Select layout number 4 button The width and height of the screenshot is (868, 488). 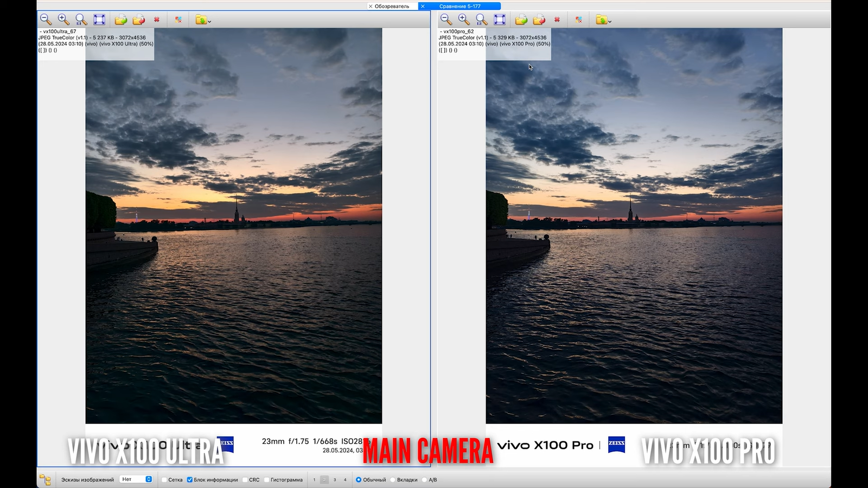pyautogui.click(x=345, y=480)
